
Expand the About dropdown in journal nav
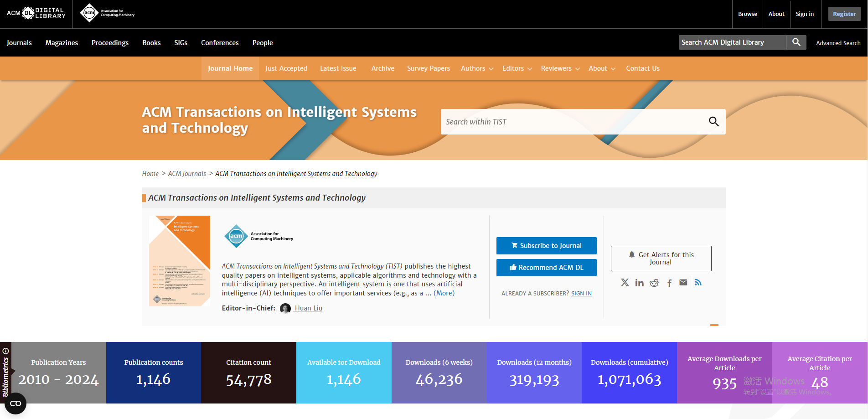(x=602, y=68)
